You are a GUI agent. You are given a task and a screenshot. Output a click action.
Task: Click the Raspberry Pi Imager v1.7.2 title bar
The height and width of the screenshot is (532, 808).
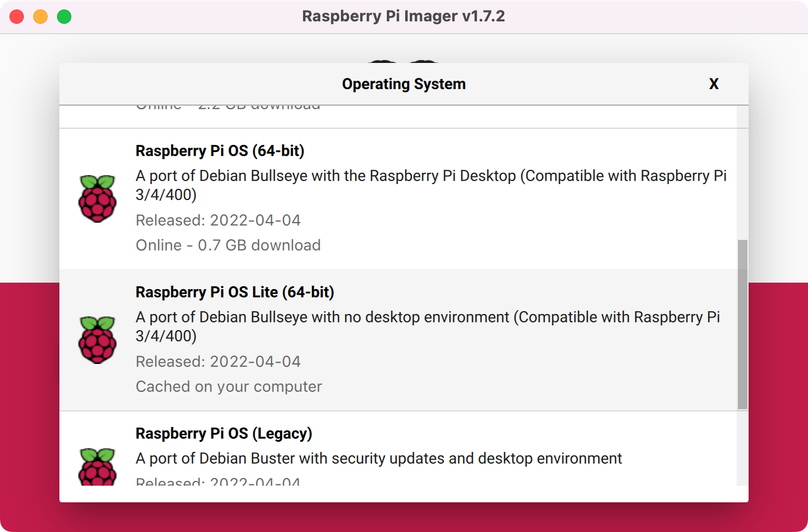pos(403,17)
